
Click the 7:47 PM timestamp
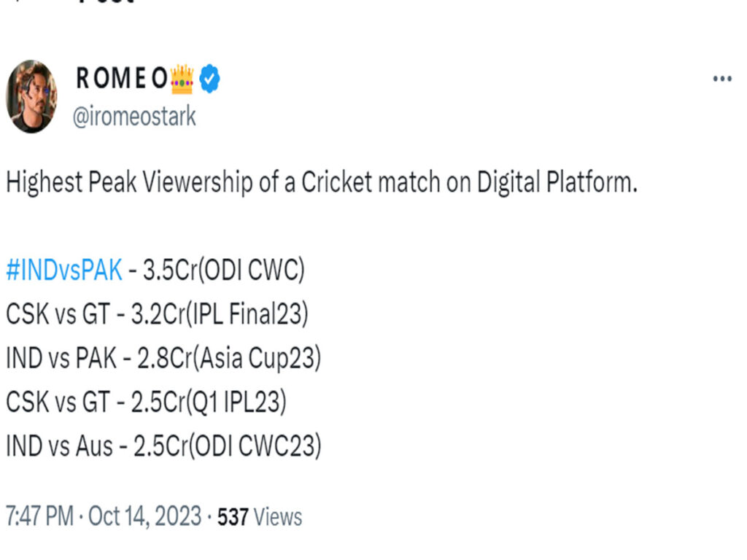39,517
